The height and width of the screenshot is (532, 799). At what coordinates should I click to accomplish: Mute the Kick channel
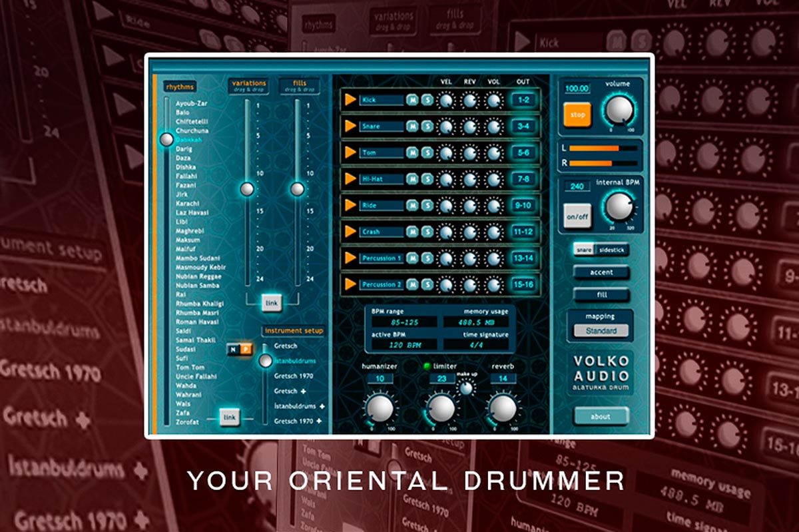click(413, 101)
